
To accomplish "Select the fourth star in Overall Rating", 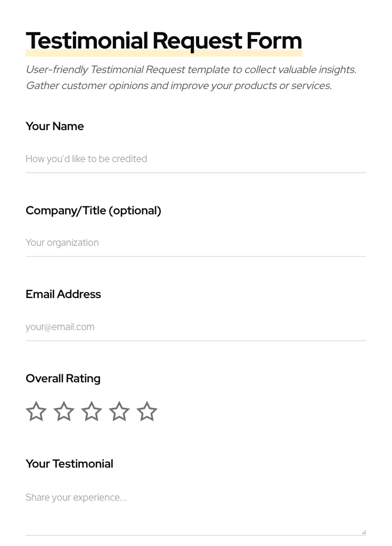I will 119,411.
